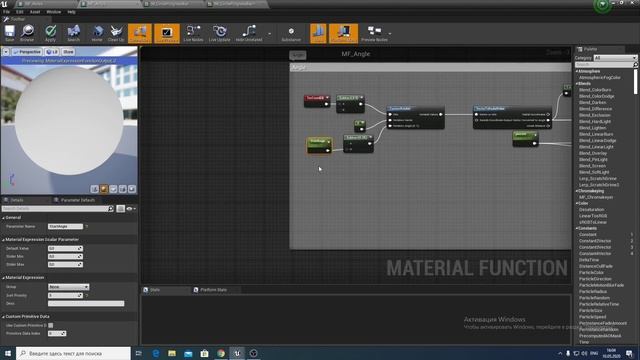Select the CustomRotator node header
Viewport: 640px width, 360px height.
tap(415, 109)
